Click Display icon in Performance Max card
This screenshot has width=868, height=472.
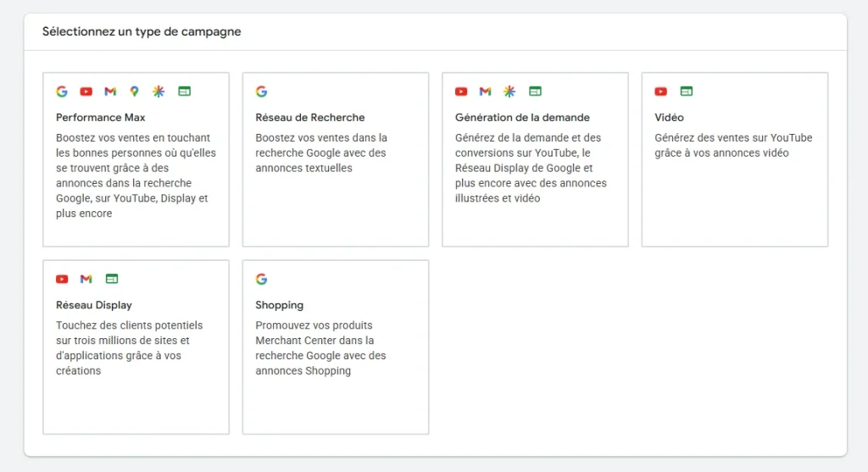tap(184, 92)
